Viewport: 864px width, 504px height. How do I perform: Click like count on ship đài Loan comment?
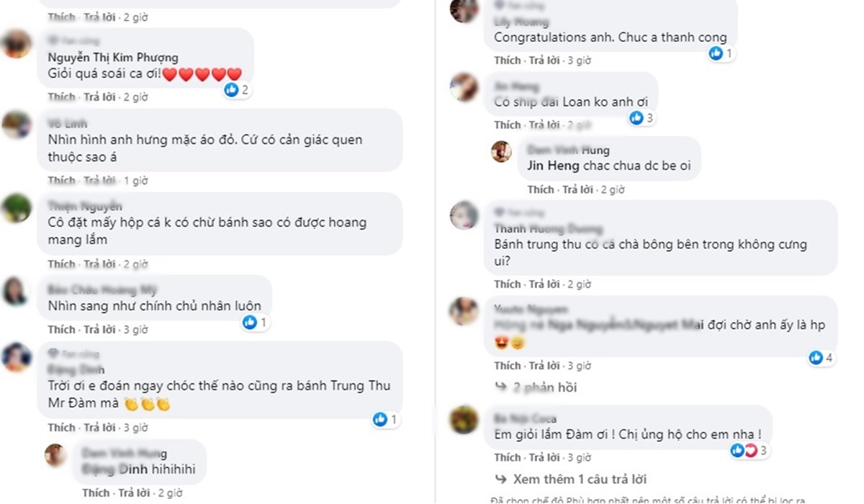pyautogui.click(x=649, y=118)
